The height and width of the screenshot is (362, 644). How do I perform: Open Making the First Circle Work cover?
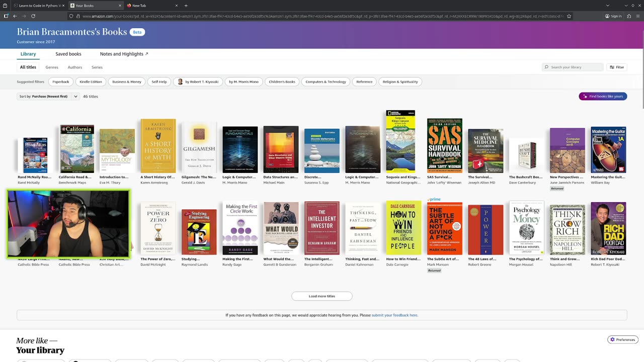coord(240,229)
